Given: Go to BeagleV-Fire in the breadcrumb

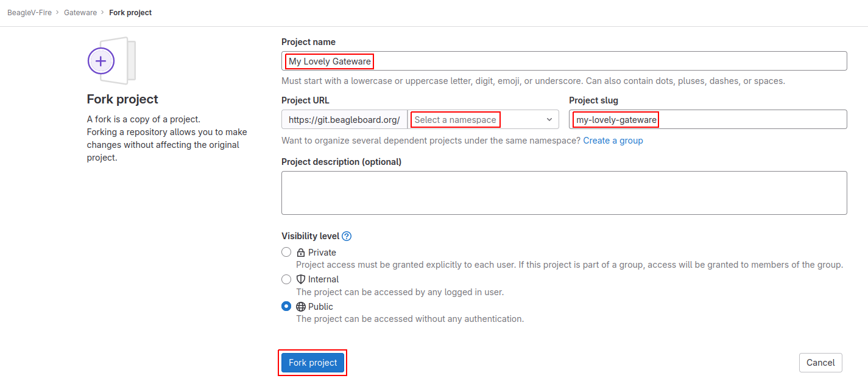Looking at the screenshot, I should [29, 13].
